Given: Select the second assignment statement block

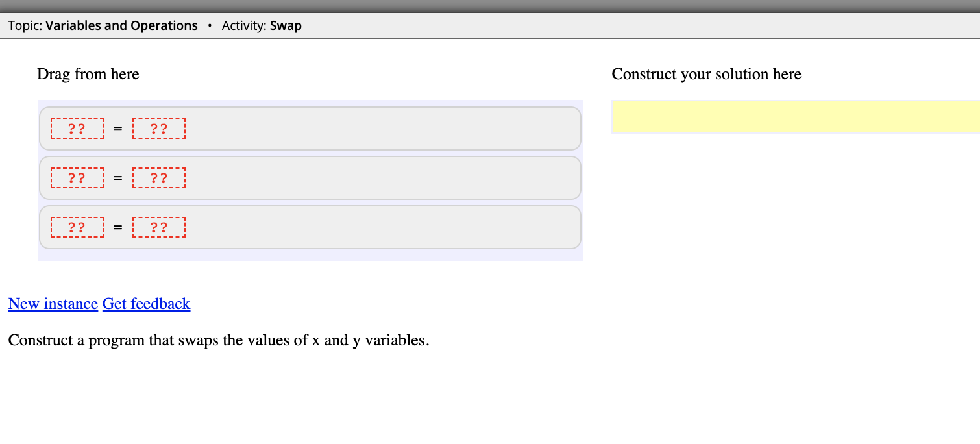Looking at the screenshot, I should [x=389, y=177].
